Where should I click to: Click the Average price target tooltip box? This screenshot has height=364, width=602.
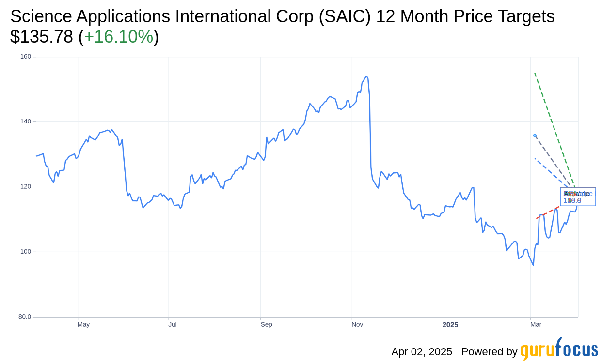577,197
